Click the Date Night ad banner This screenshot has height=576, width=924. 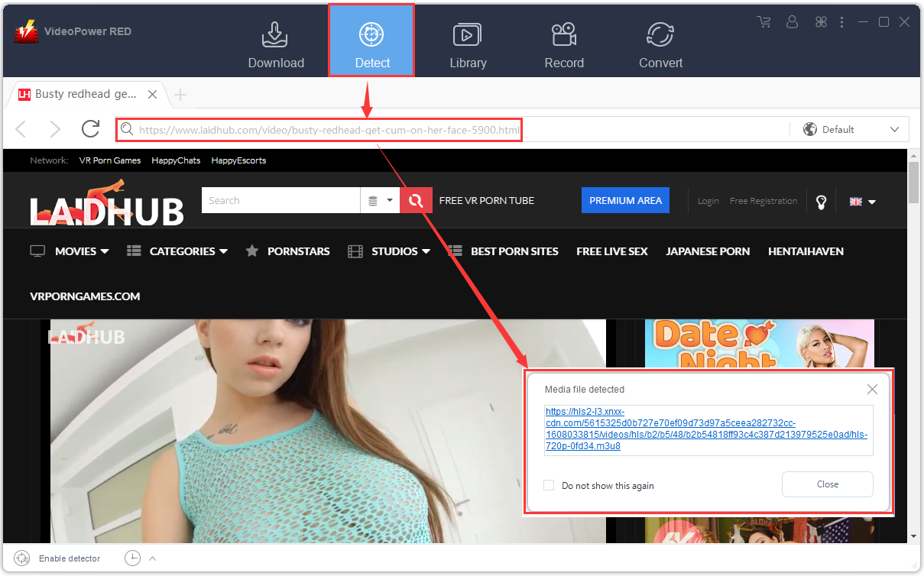click(x=760, y=343)
